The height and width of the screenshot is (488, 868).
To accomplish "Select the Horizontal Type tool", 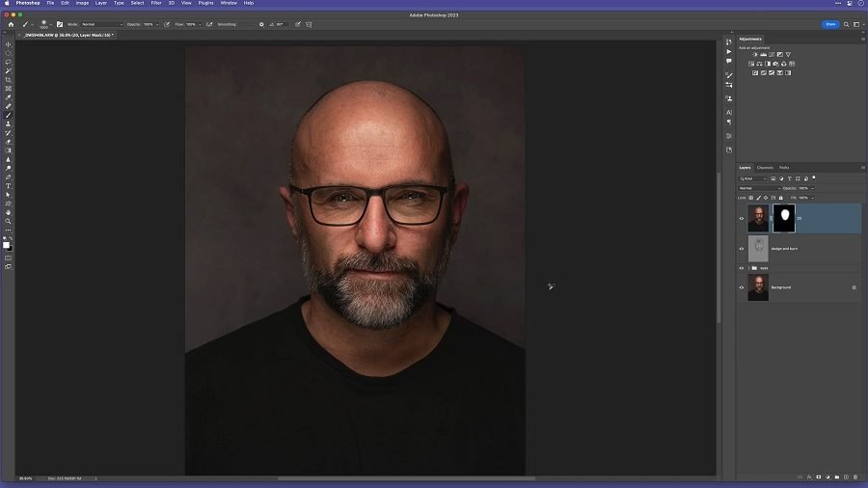I will coord(9,186).
